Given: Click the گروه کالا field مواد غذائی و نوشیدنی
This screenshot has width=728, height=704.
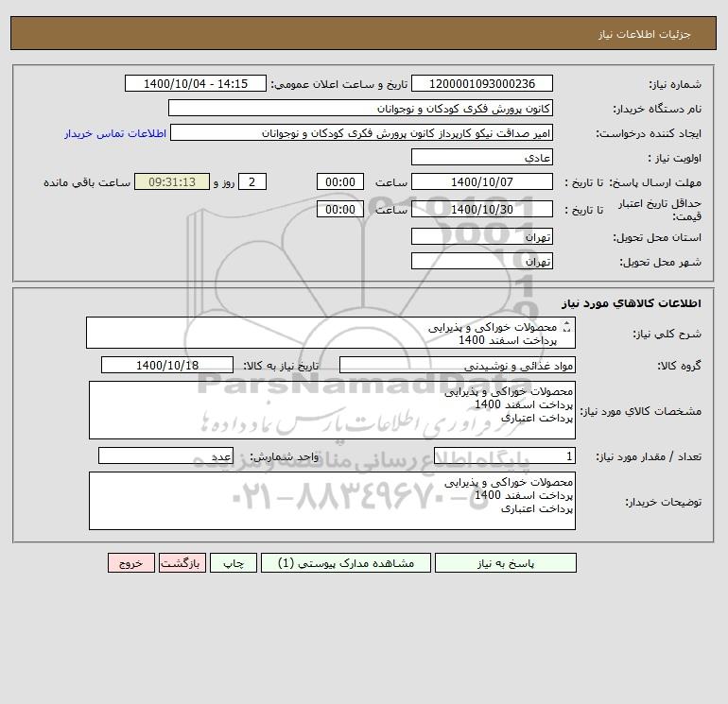Looking at the screenshot, I should point(458,365).
